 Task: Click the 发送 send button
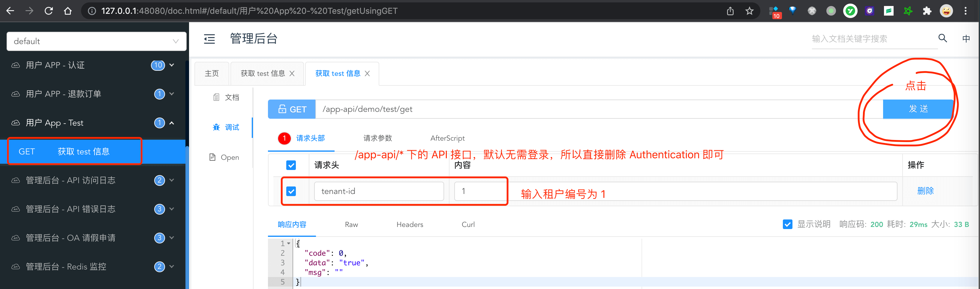(918, 109)
